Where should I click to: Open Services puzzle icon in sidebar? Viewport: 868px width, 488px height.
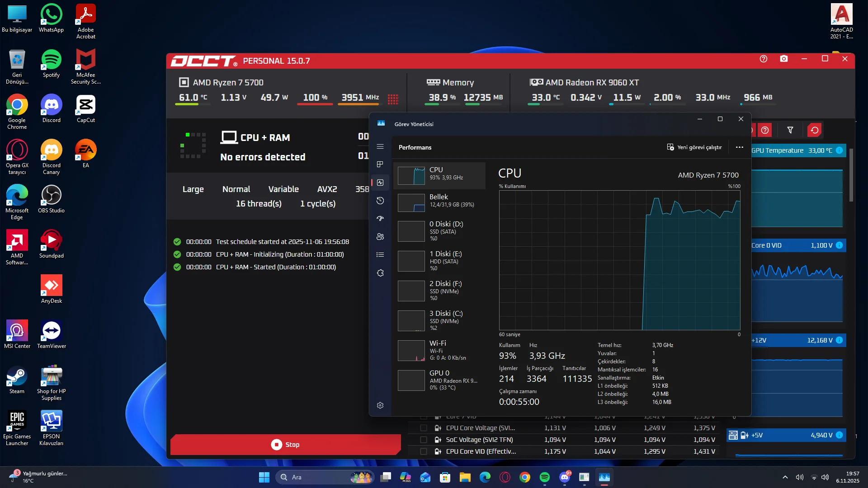pyautogui.click(x=380, y=273)
